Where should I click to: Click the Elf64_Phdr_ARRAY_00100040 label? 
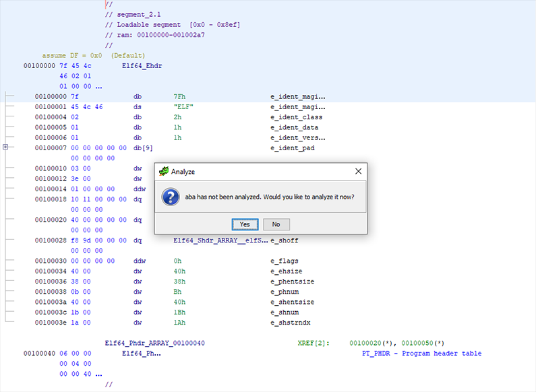click(x=155, y=344)
